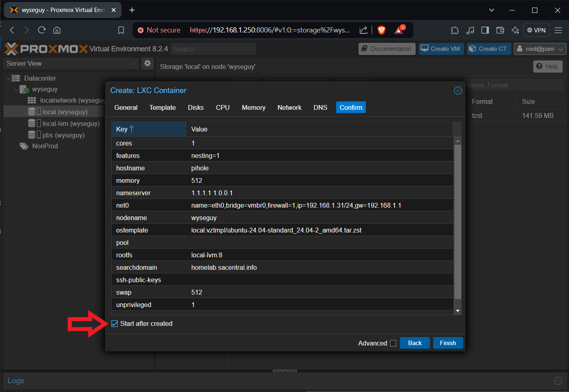This screenshot has width=569, height=392.
Task: Click the Not secure warning
Action: point(159,30)
